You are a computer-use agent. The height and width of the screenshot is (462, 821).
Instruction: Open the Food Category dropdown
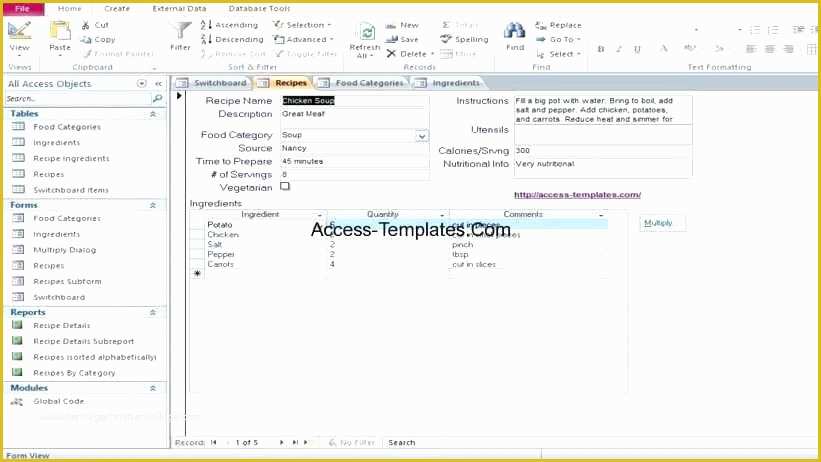(x=422, y=136)
